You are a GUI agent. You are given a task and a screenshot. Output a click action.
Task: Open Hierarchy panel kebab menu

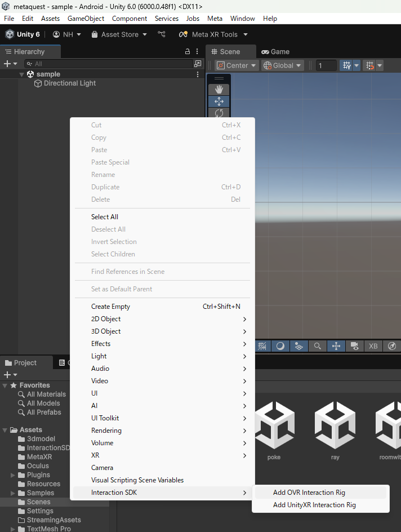click(197, 52)
